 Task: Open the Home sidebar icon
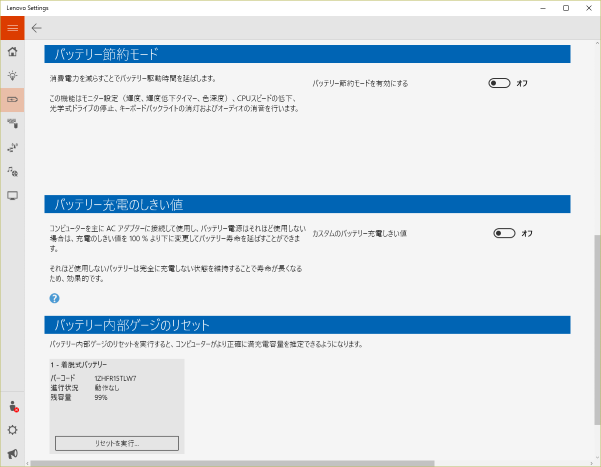(12, 52)
